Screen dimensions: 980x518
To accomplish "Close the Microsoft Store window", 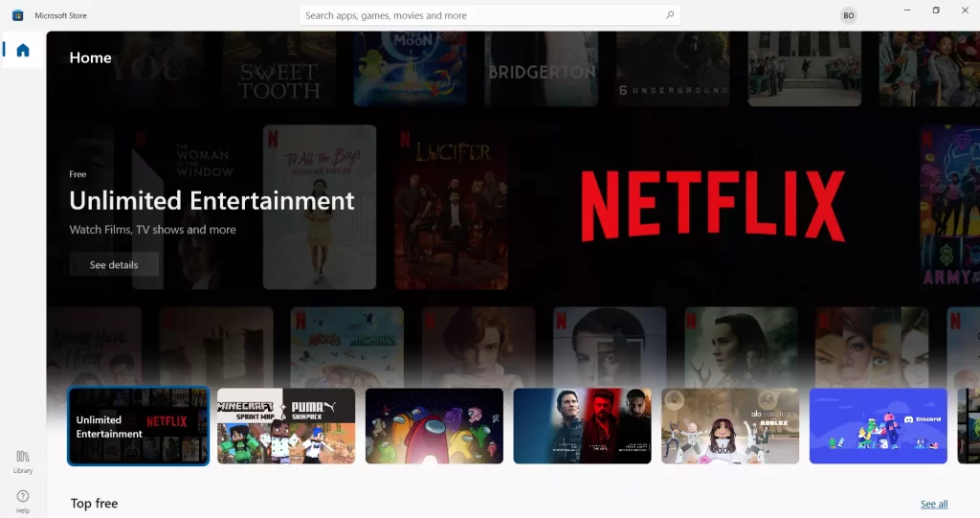I will tap(965, 11).
